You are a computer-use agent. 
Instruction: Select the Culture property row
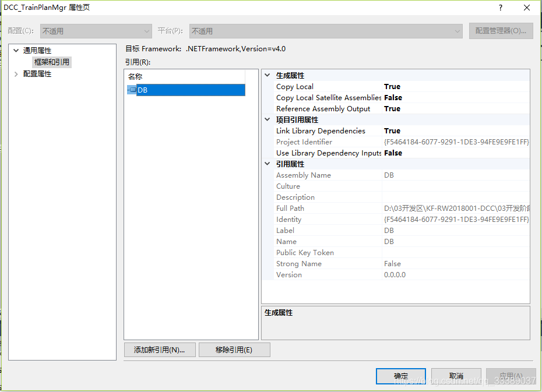coord(402,186)
